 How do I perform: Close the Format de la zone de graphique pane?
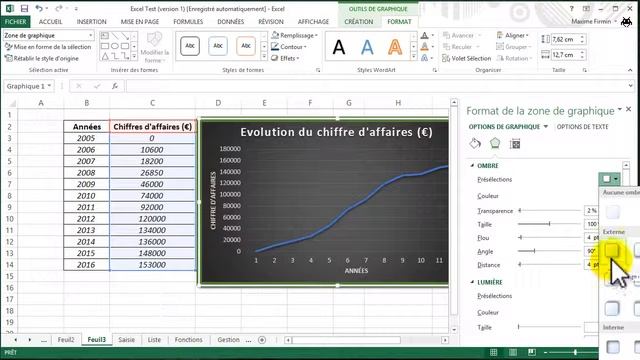click(629, 109)
